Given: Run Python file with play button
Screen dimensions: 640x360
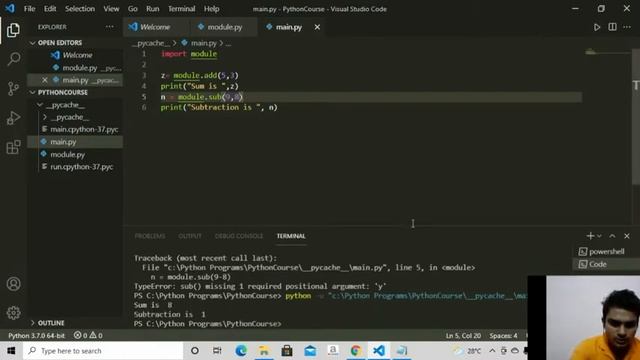Looking at the screenshot, I should [597, 27].
